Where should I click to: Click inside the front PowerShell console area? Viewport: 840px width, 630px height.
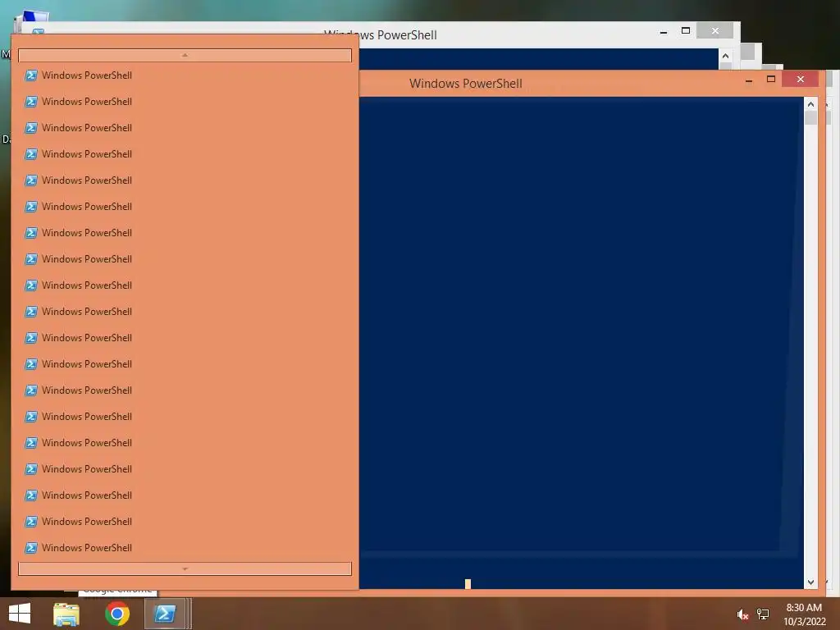pos(582,343)
